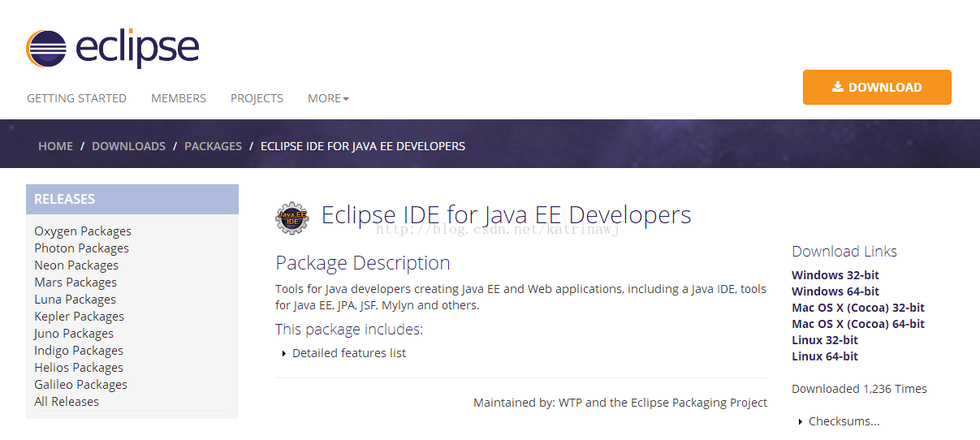Download the Linux 32-bit package

tap(825, 340)
